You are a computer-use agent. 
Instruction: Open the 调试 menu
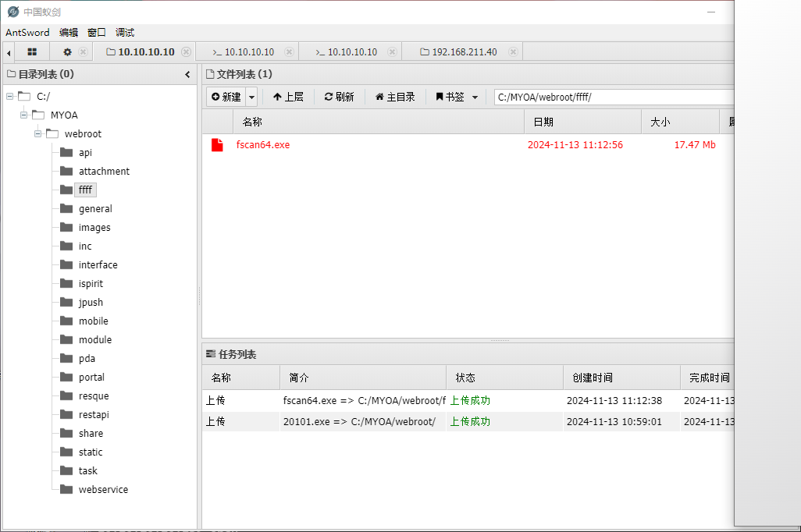click(125, 32)
